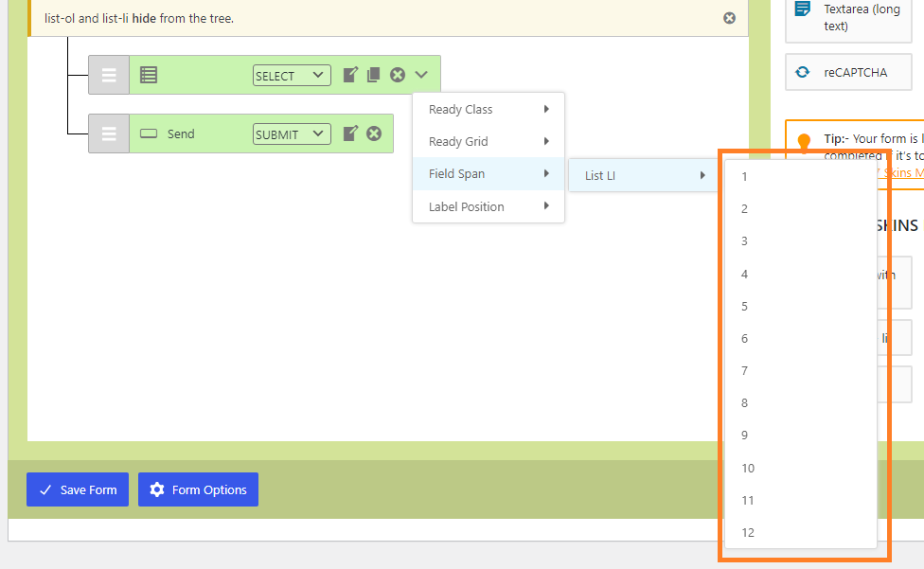Image resolution: width=924 pixels, height=569 pixels.
Task: Collapse the SELECT row options chevron
Action: [x=421, y=75]
